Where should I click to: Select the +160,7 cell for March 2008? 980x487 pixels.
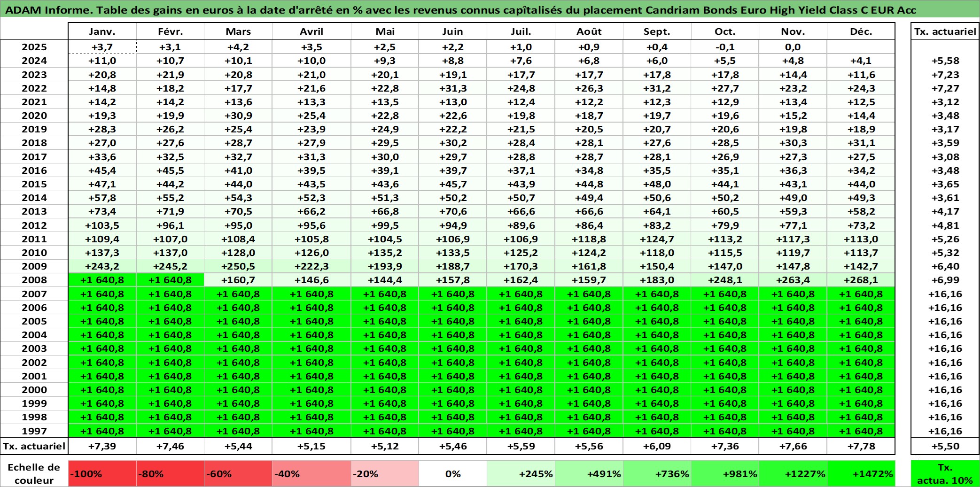point(238,280)
